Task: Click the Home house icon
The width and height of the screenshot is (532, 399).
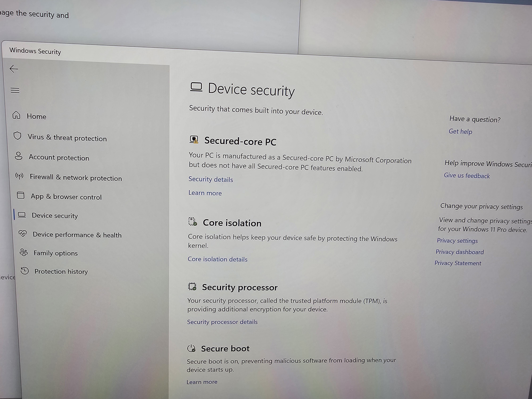Action: 16,115
